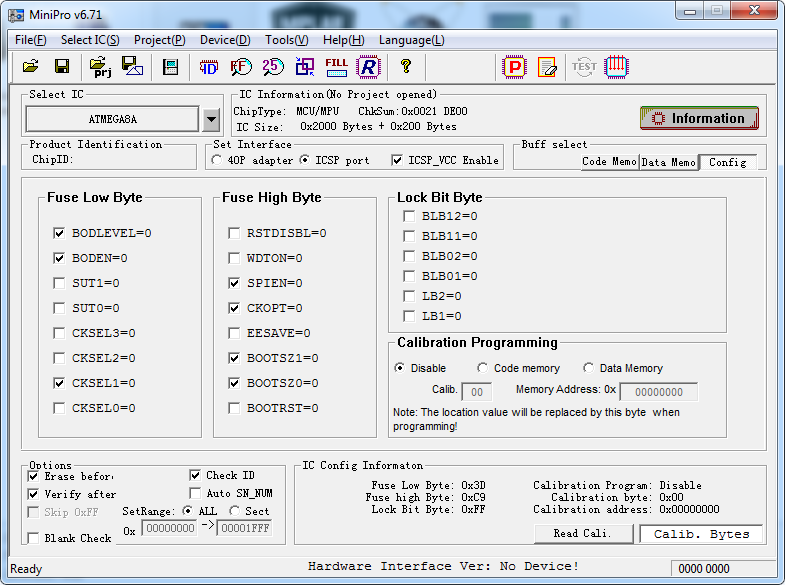This screenshot has height=585, width=785.
Task: Open project via the prj folder icon
Action: click(100, 67)
